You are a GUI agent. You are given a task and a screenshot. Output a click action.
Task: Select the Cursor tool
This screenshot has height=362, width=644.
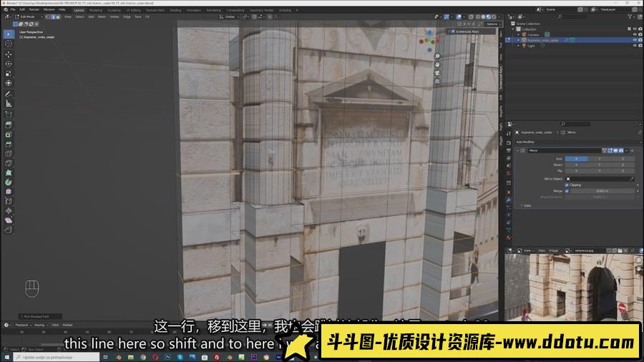pos(8,44)
